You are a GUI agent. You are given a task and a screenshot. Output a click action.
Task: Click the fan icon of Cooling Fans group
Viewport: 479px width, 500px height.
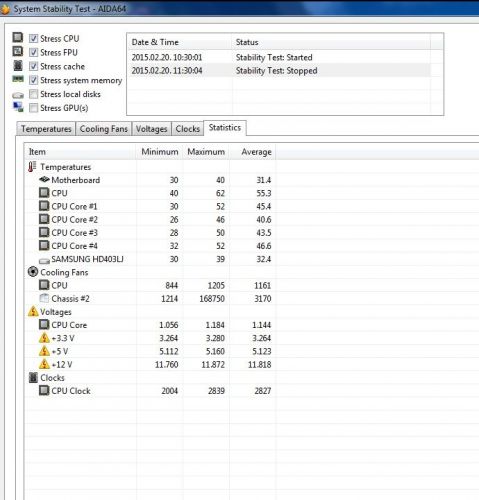[33, 272]
